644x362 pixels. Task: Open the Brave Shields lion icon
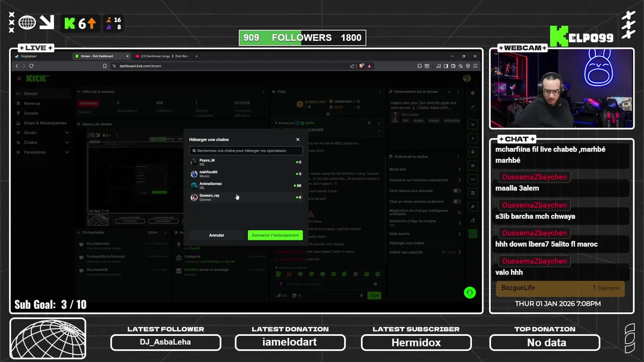tap(361, 66)
